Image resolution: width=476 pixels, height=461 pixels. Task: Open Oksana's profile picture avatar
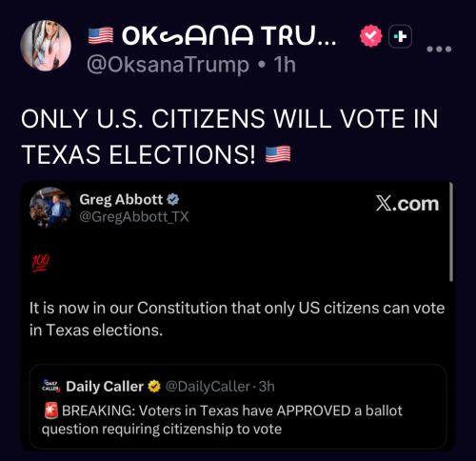46,46
